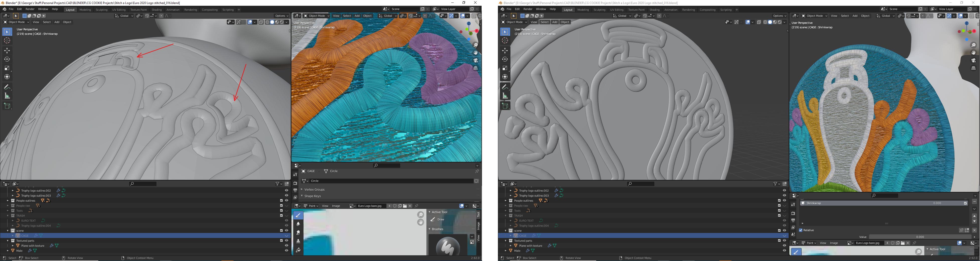Hide the Male object in left window's outliner
980x261 pixels.
tap(286, 251)
